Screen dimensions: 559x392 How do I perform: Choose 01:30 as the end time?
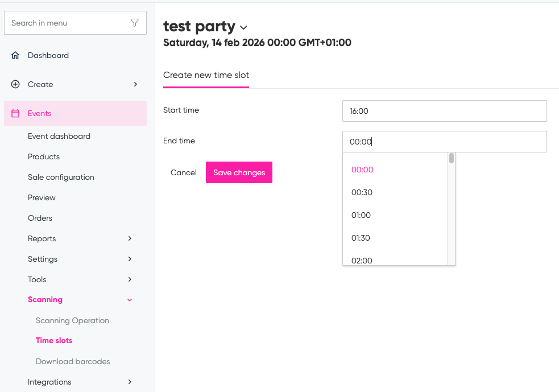point(361,238)
